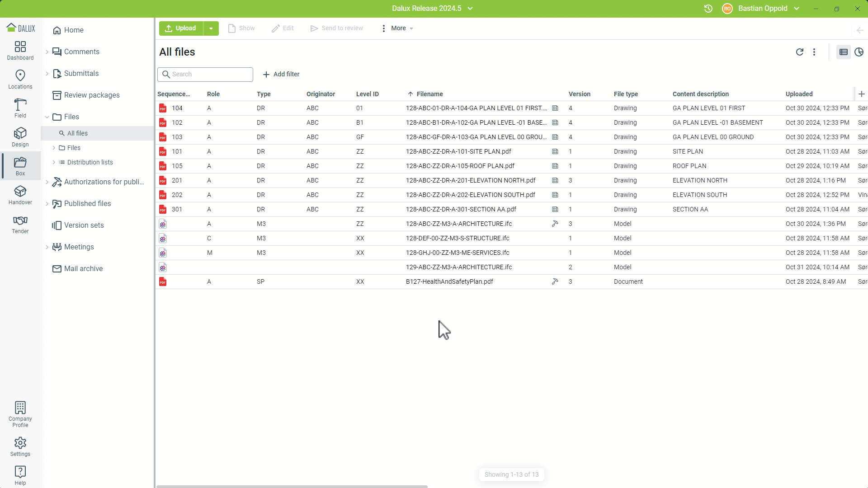Expand the Submittals tree node
868x488 pixels.
[47, 73]
